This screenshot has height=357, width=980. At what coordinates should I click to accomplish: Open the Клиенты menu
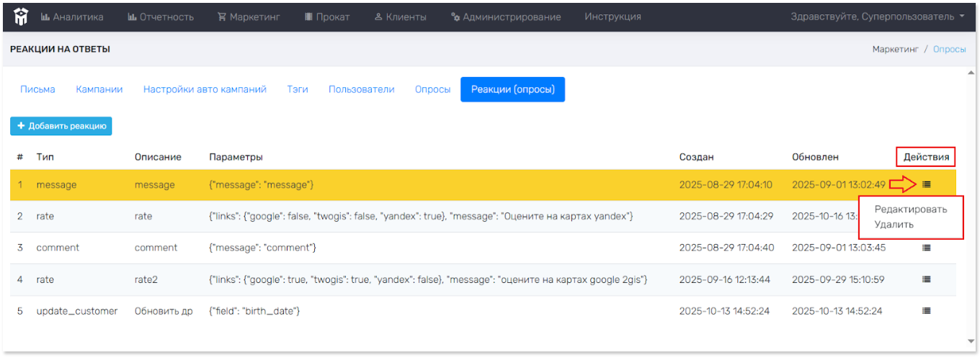pos(401,17)
